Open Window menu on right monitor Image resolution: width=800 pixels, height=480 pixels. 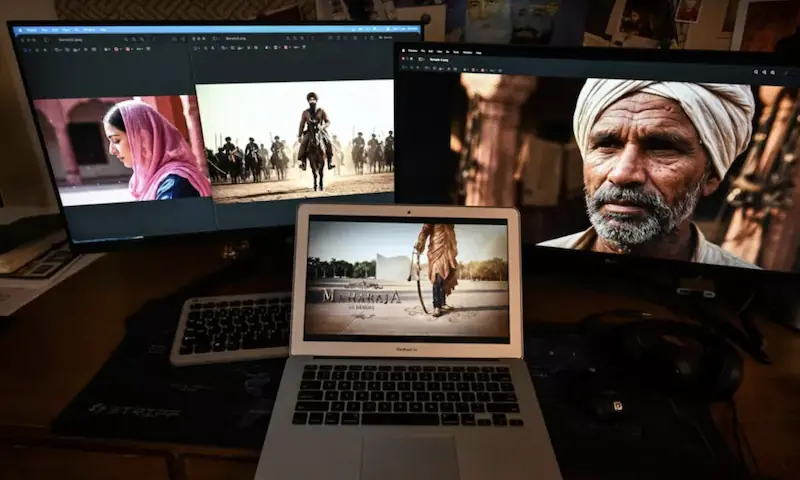click(x=467, y=53)
